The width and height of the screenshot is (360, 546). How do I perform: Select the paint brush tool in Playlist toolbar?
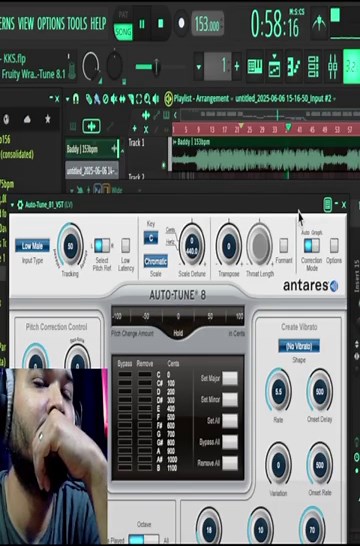(x=97, y=99)
